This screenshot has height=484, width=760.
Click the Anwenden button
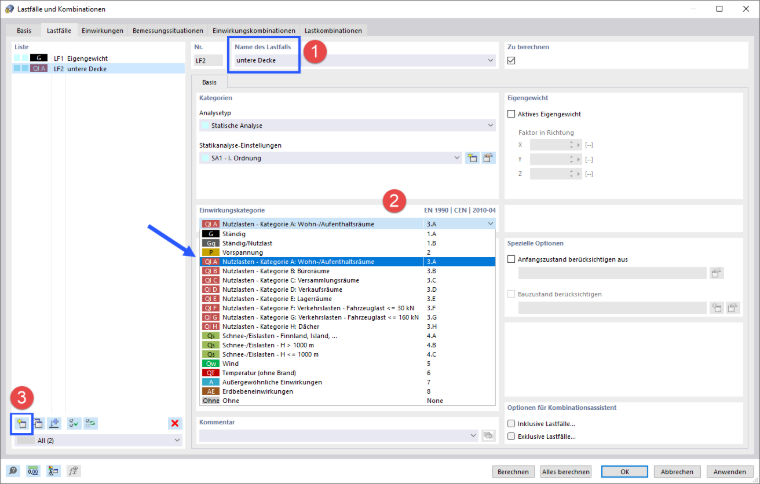[x=729, y=471]
